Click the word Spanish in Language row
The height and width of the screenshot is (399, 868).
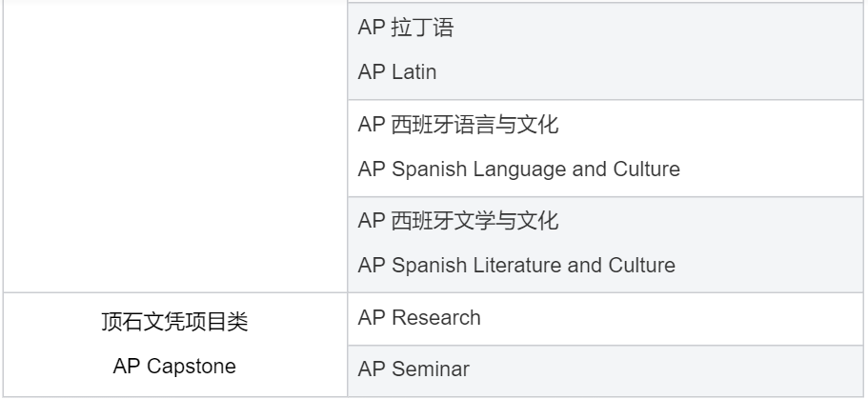[x=429, y=170]
